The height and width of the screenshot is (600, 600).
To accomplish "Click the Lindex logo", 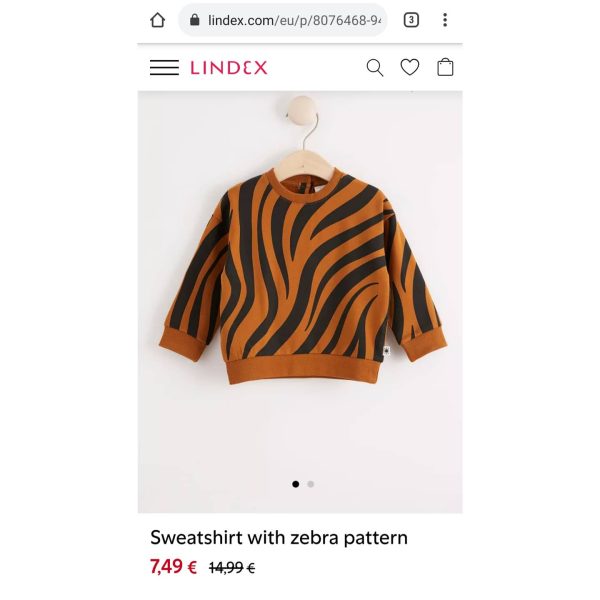I will 229,68.
